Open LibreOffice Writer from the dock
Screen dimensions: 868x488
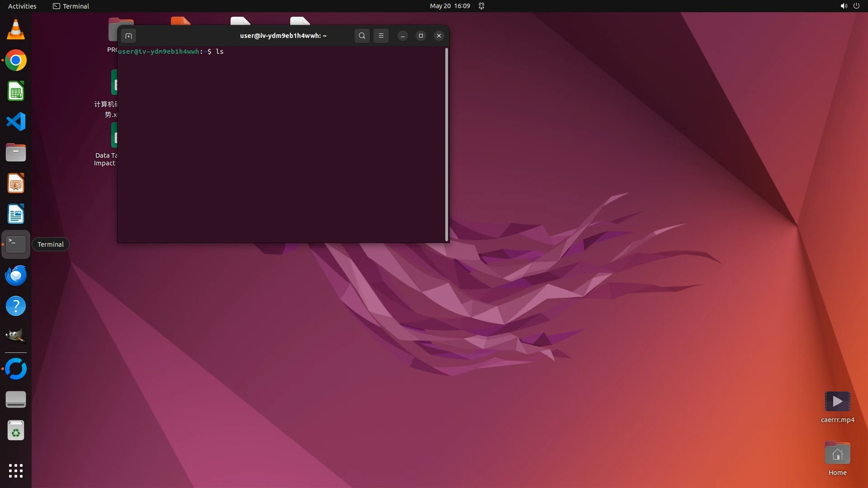click(x=16, y=214)
